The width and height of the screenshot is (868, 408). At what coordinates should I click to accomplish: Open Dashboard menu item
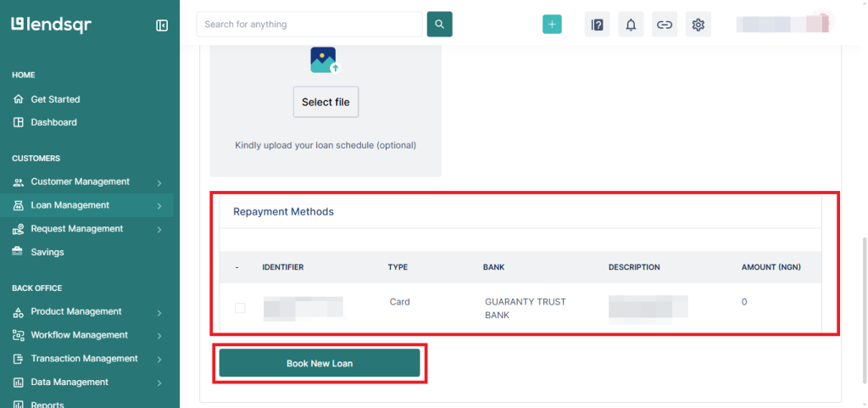[53, 122]
